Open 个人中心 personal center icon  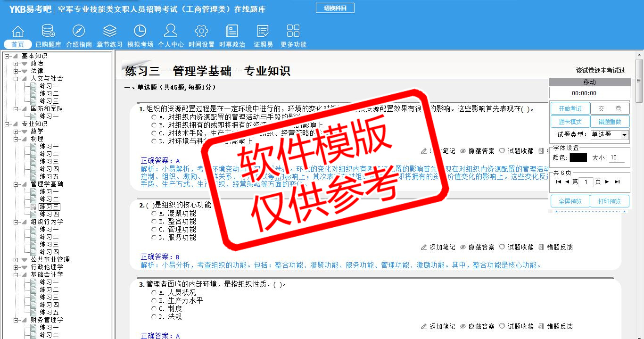[x=171, y=31]
